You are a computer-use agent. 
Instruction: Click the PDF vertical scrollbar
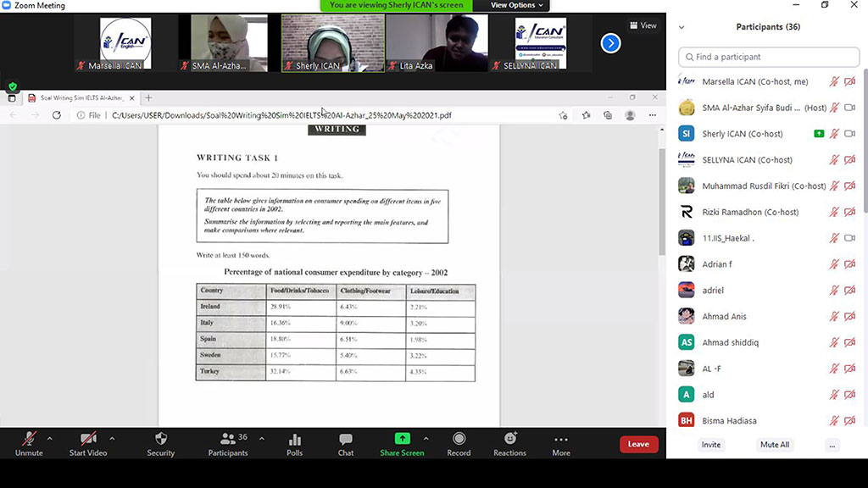[661, 202]
